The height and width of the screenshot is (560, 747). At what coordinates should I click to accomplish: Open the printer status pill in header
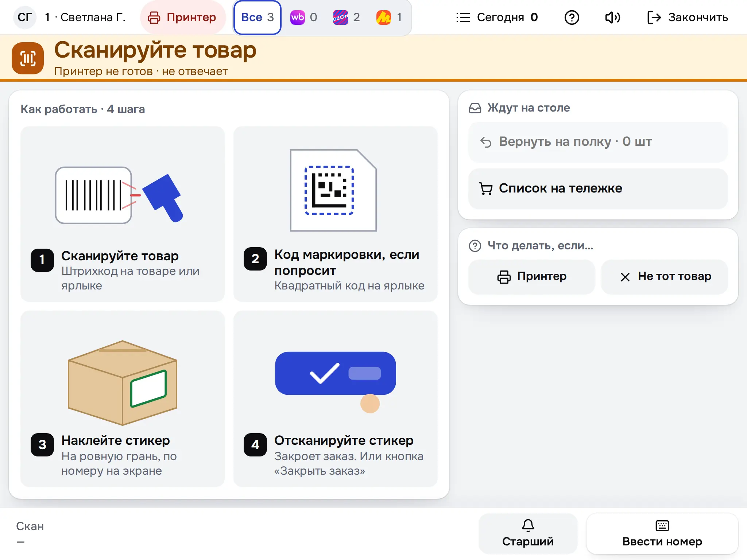click(183, 17)
